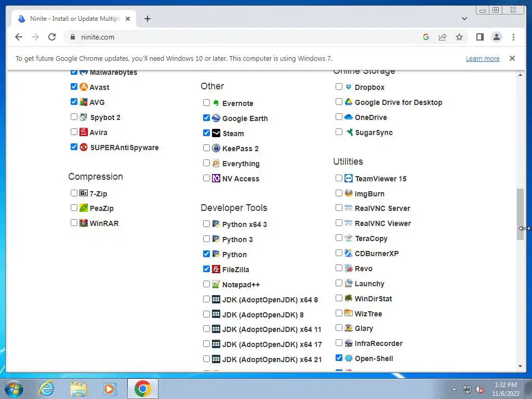
Task: Click the Evernote elephant icon
Action: click(216, 103)
